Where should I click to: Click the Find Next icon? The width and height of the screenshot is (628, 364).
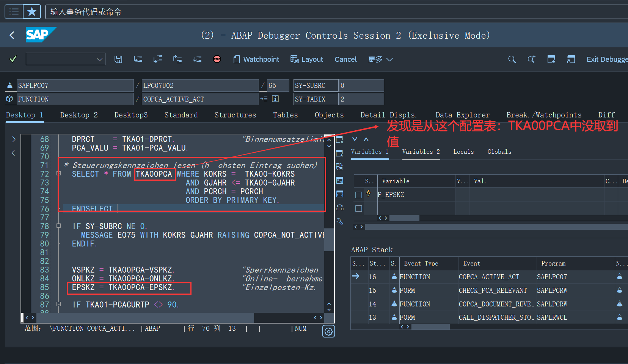(531, 59)
